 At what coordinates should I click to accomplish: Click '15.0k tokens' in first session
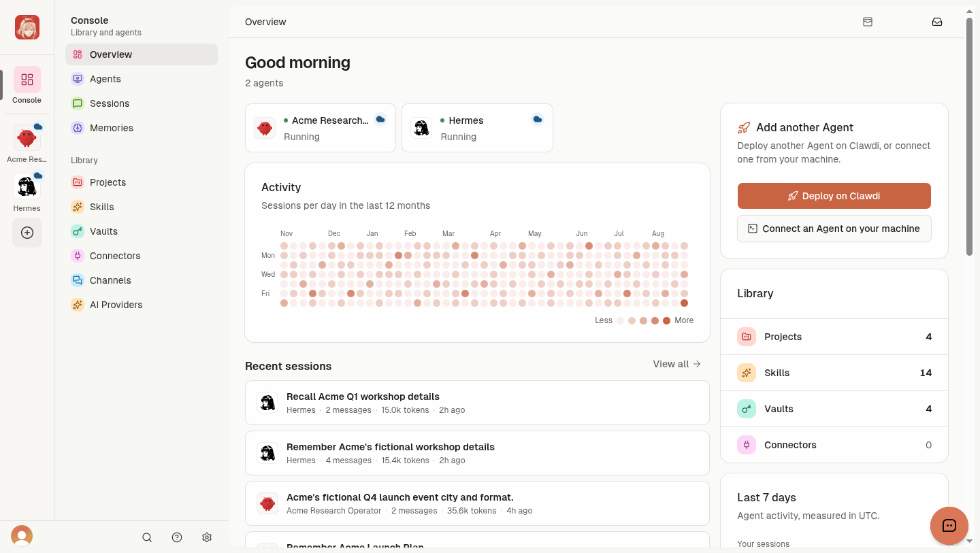[x=405, y=410]
